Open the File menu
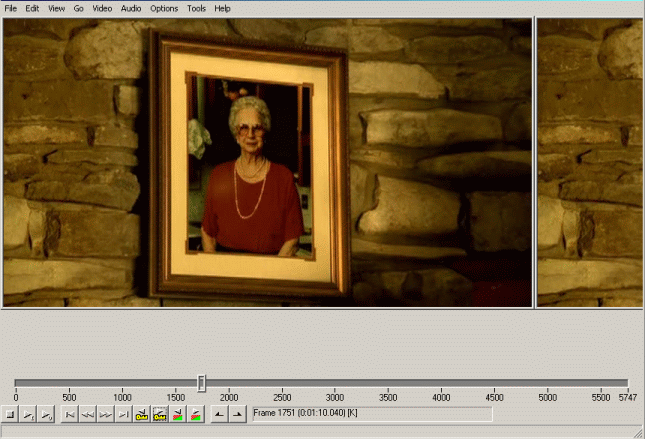The width and height of the screenshot is (645, 439). pos(10,8)
